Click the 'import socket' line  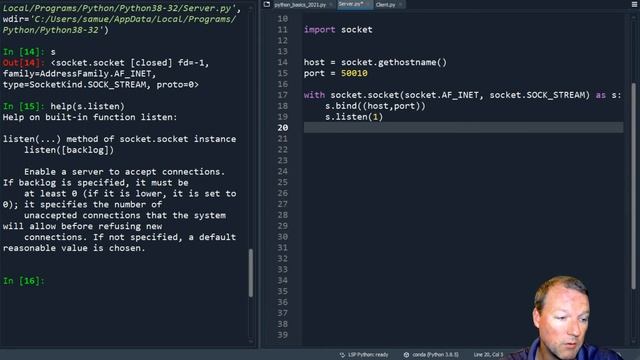(x=338, y=30)
